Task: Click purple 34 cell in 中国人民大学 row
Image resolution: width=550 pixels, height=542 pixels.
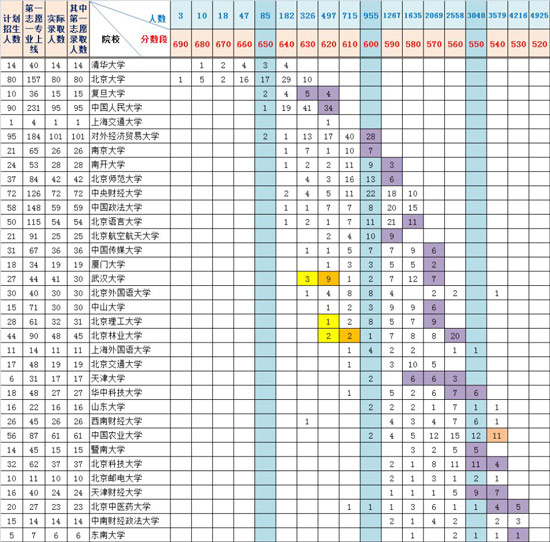Action: pos(328,108)
